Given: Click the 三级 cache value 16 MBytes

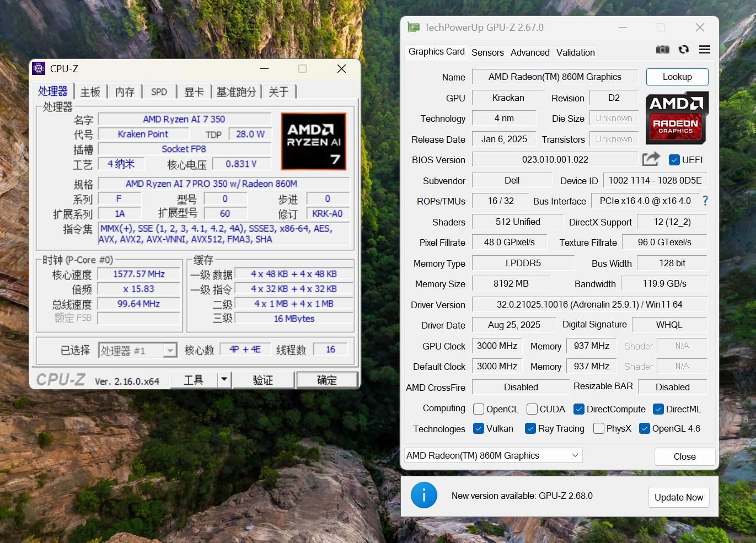Looking at the screenshot, I should click(x=294, y=319).
